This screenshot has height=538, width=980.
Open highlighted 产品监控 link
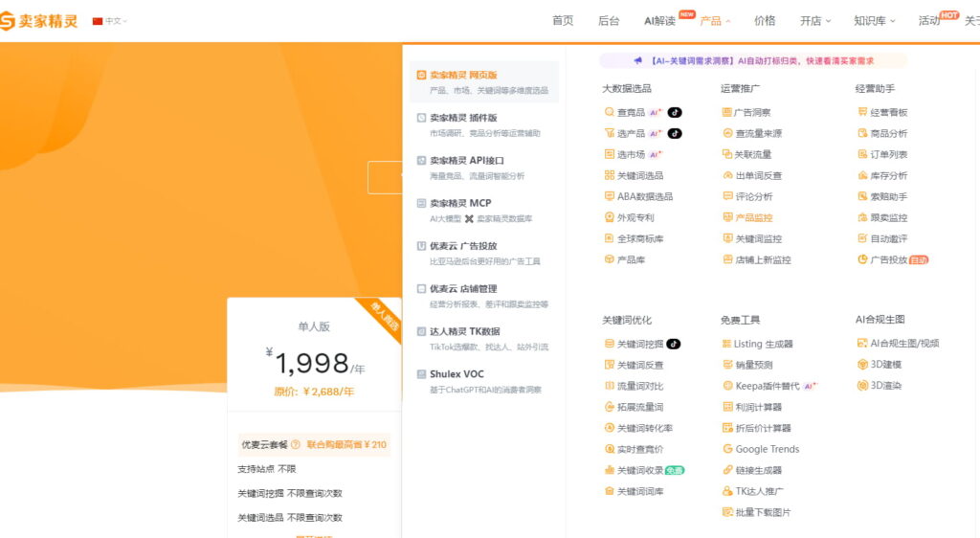(754, 217)
